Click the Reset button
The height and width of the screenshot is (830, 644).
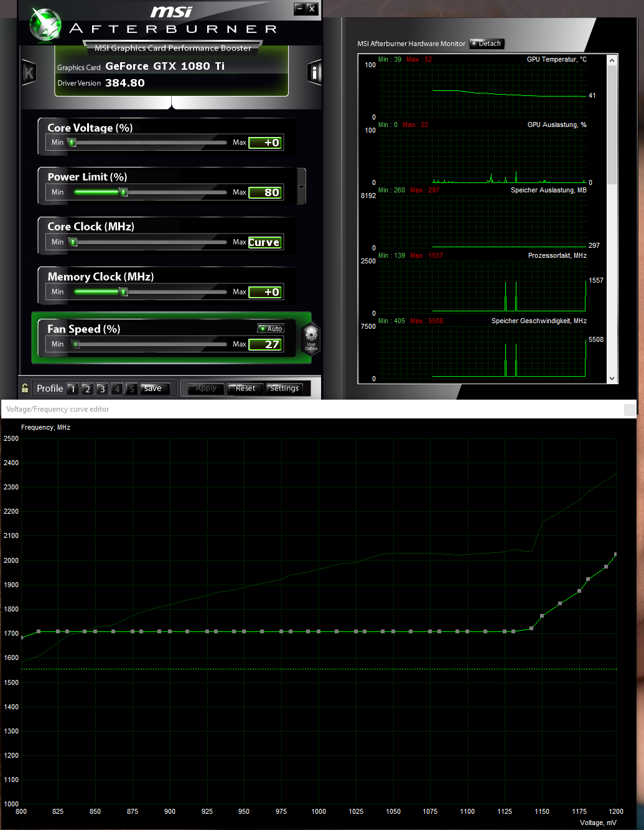pyautogui.click(x=245, y=388)
